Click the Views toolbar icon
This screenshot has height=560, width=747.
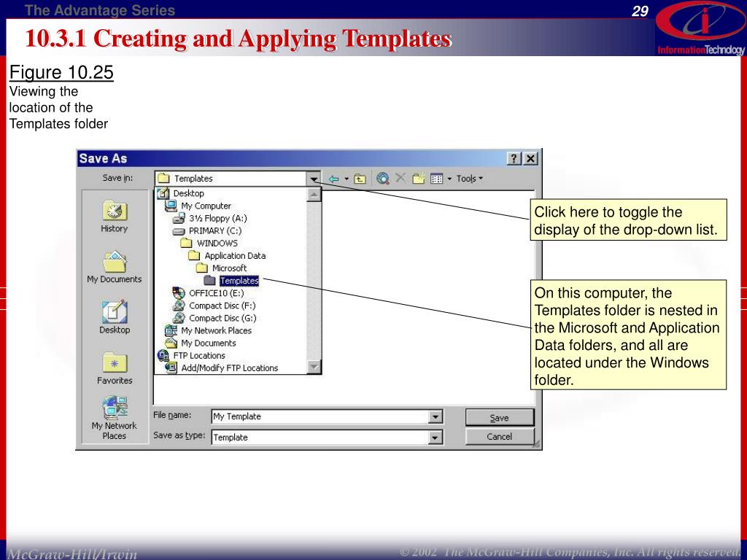tap(436, 179)
